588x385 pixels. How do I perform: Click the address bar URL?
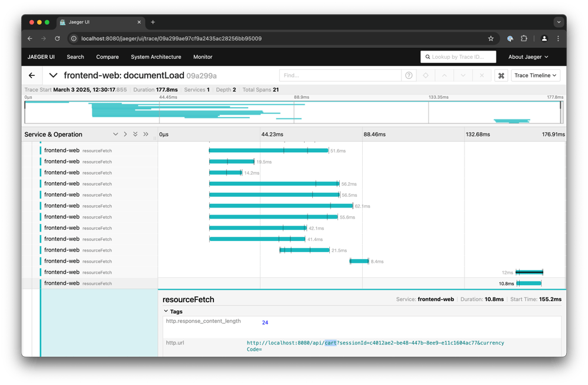click(x=171, y=38)
